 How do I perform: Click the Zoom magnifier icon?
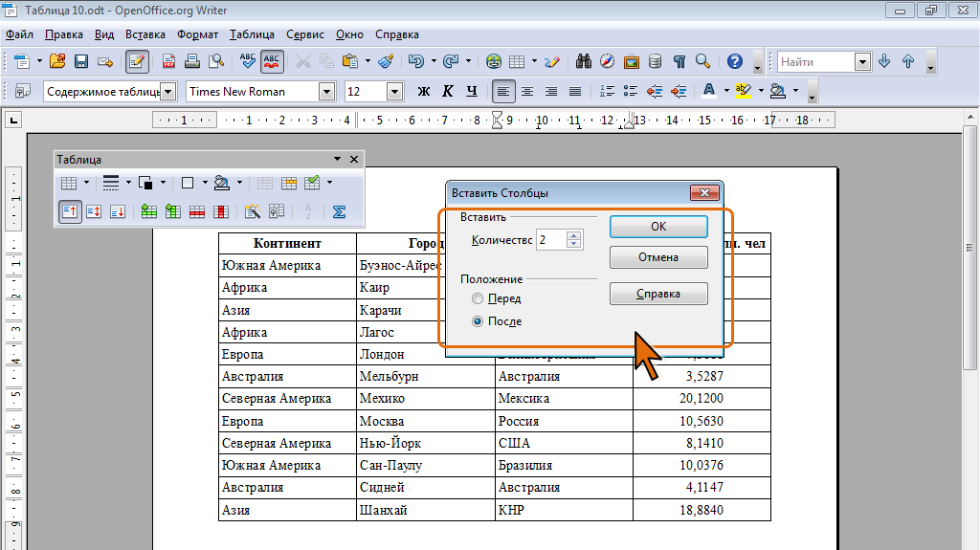[703, 61]
